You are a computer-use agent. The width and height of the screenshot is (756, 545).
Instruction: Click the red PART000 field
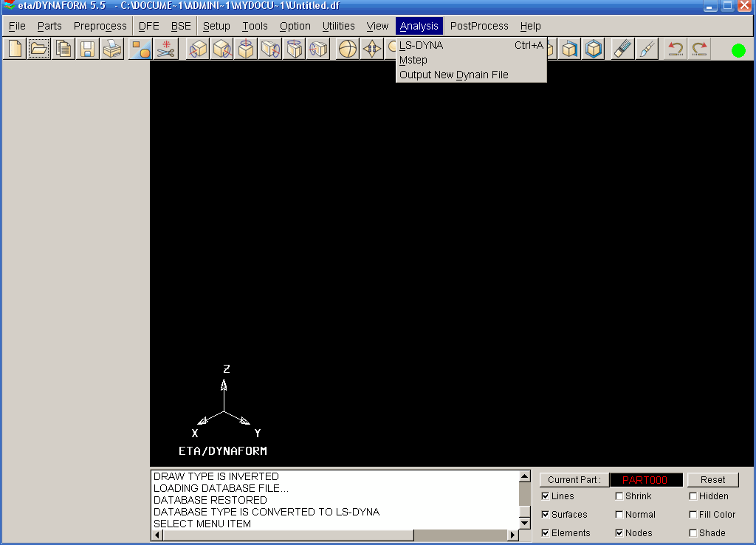tap(646, 480)
